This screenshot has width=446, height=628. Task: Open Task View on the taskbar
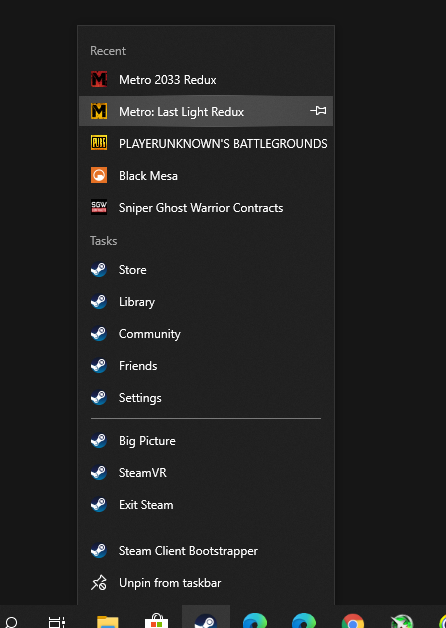57,622
